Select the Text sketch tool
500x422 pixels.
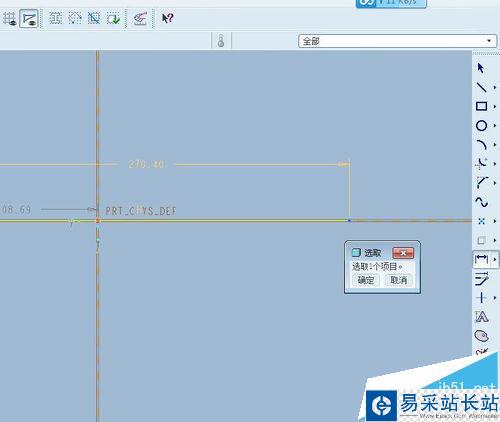pos(481,317)
